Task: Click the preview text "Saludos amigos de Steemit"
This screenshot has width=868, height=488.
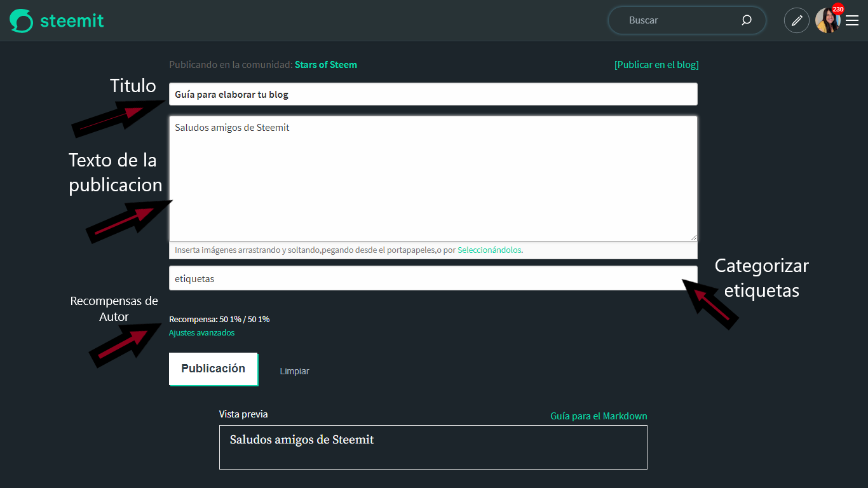Action: coord(302,440)
